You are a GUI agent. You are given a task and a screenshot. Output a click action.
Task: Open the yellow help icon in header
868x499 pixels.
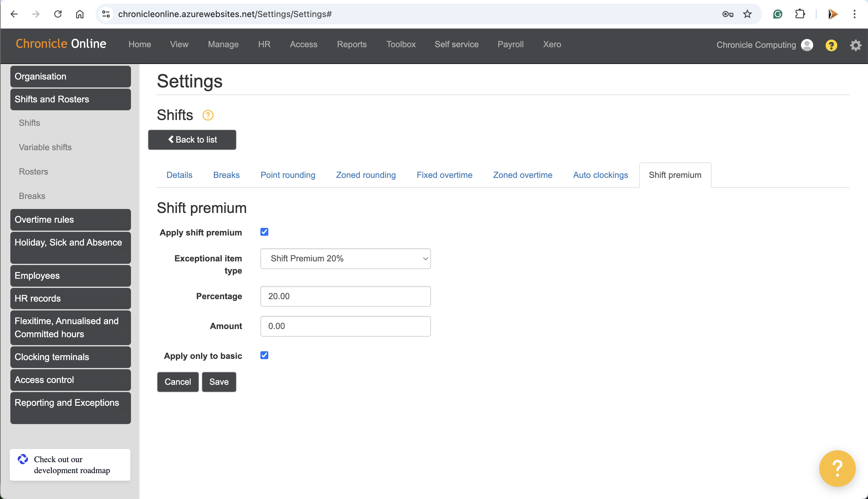[x=831, y=45]
